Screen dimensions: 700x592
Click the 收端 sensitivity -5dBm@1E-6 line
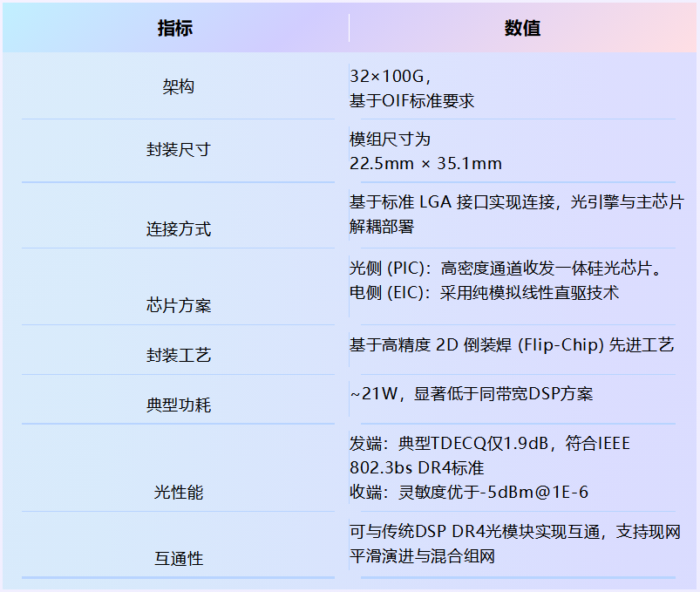tap(468, 493)
